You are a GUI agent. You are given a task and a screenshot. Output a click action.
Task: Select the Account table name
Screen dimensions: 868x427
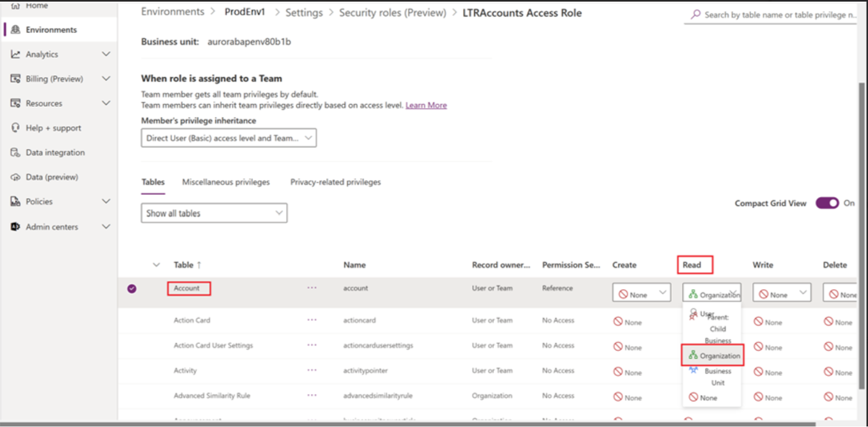coord(186,288)
